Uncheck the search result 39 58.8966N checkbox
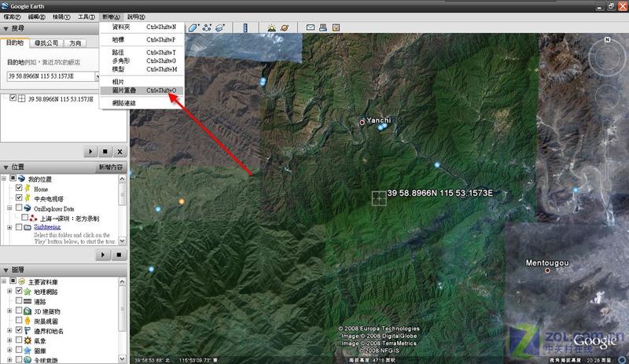Viewport: 629px width, 364px height. 13,97
